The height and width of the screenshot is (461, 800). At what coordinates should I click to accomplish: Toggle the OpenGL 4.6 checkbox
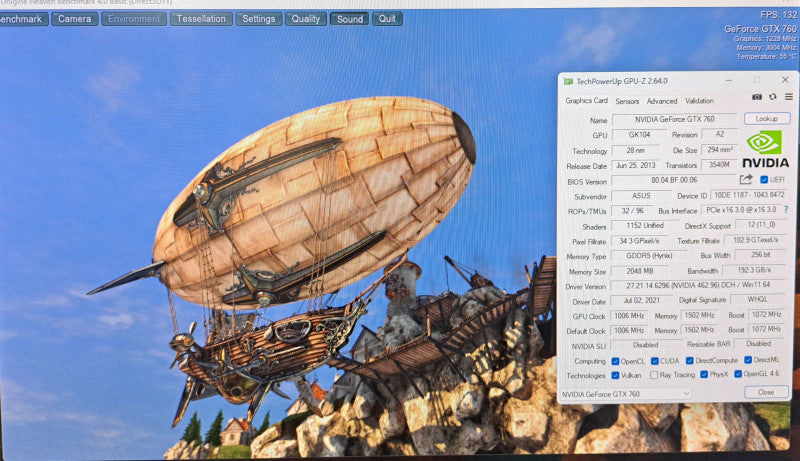point(738,374)
